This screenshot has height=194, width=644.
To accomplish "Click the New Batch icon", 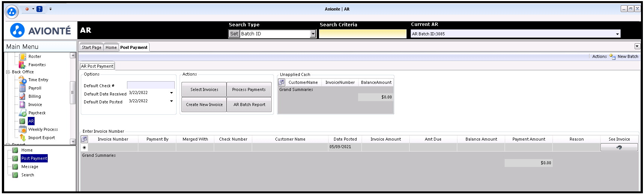I will click(612, 56).
